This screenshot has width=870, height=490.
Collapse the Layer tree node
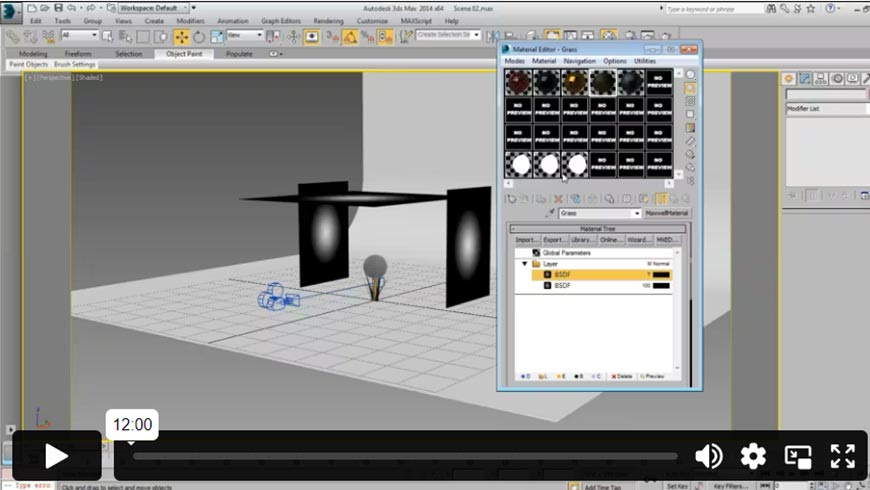(x=524, y=264)
